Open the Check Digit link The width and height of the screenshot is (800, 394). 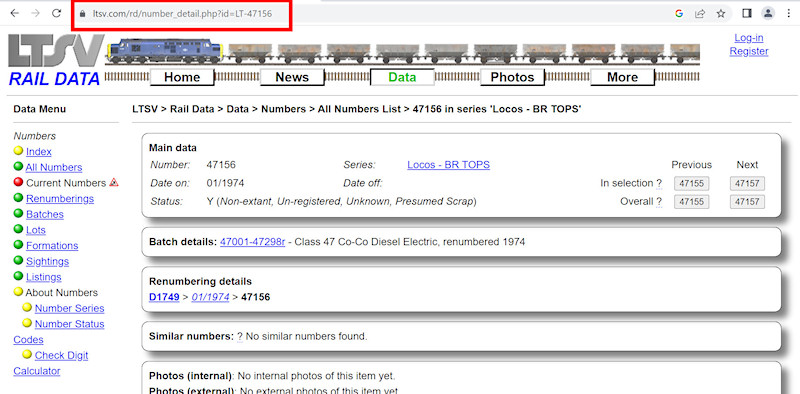click(61, 355)
